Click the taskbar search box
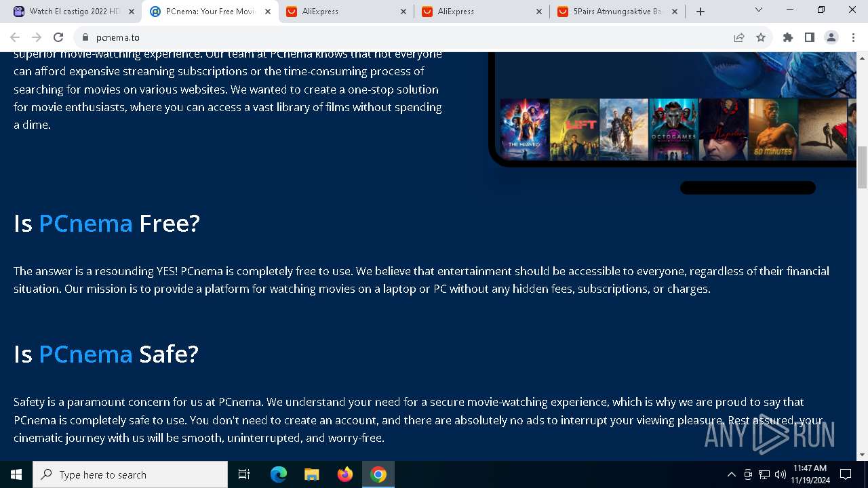This screenshot has height=488, width=868. [130, 474]
